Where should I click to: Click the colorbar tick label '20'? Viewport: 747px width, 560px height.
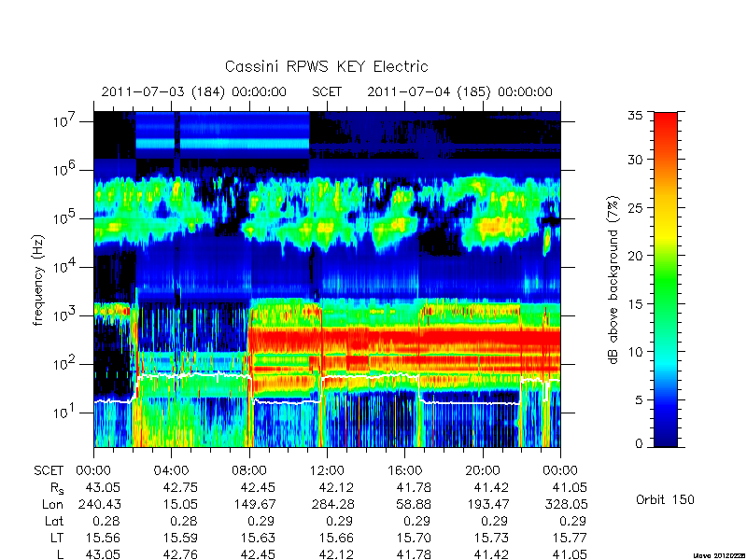pyautogui.click(x=636, y=256)
